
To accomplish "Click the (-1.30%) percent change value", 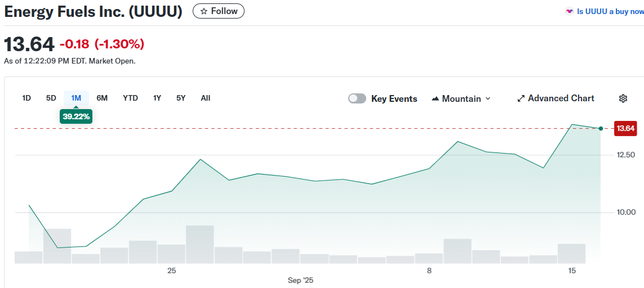I will click(119, 44).
